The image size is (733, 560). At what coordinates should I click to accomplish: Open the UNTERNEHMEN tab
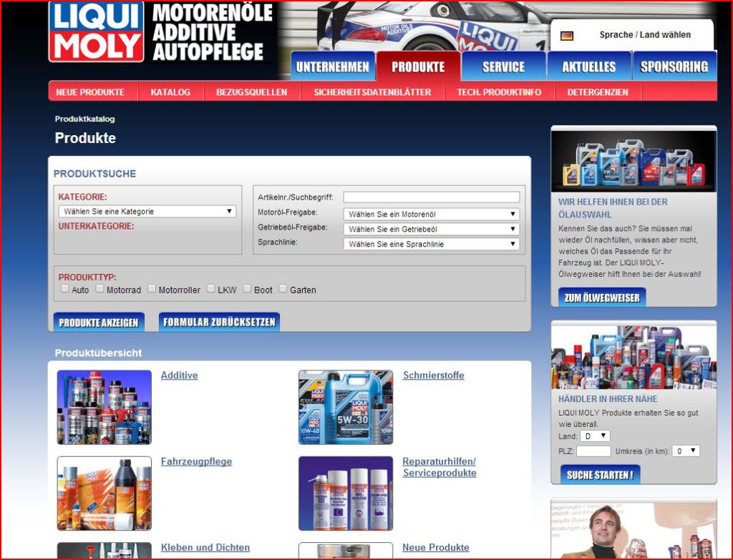tap(332, 67)
